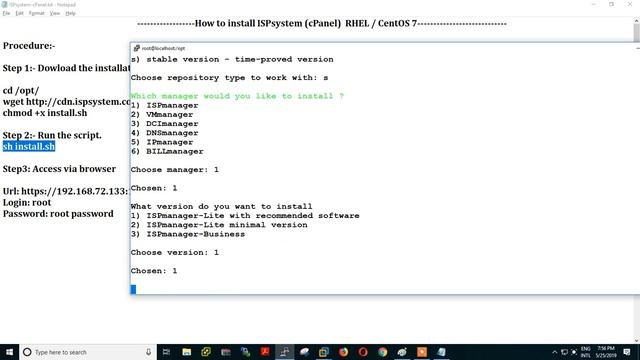The width and height of the screenshot is (640, 360).
Task: Click the Notepad scrollbar up arrow
Action: pos(636,20)
